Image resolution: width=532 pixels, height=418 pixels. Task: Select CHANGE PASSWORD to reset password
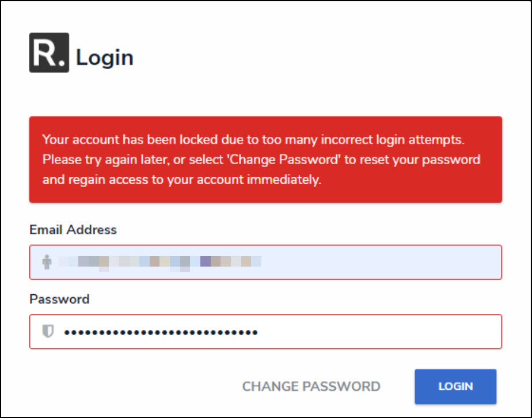click(x=311, y=387)
